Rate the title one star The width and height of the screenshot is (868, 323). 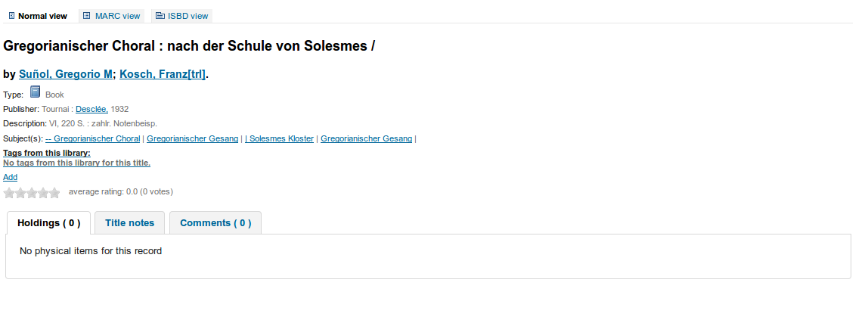pos(9,193)
